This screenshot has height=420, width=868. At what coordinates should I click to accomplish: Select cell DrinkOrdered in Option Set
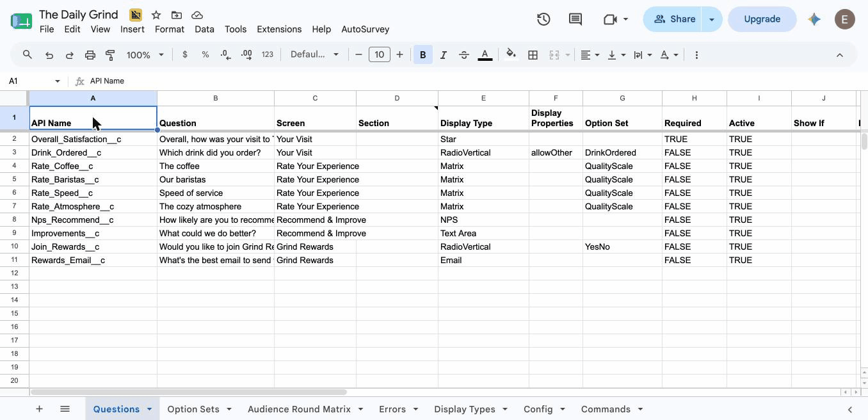click(622, 153)
